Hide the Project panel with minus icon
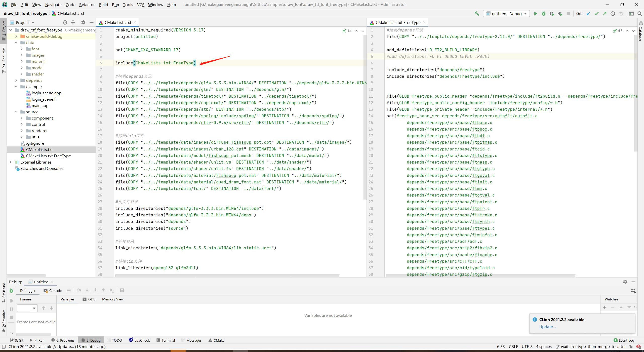 pos(92,22)
